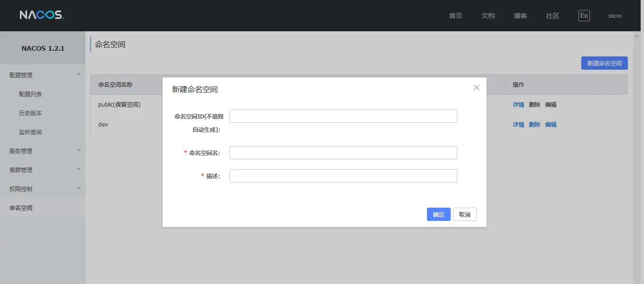The height and width of the screenshot is (284, 644).
Task: Click 删除 in the public row
Action: (x=534, y=105)
